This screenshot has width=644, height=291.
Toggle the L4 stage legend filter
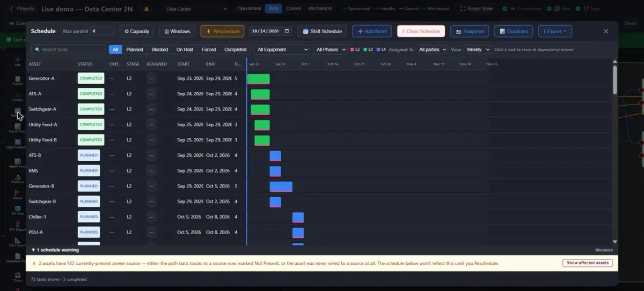[x=381, y=49]
